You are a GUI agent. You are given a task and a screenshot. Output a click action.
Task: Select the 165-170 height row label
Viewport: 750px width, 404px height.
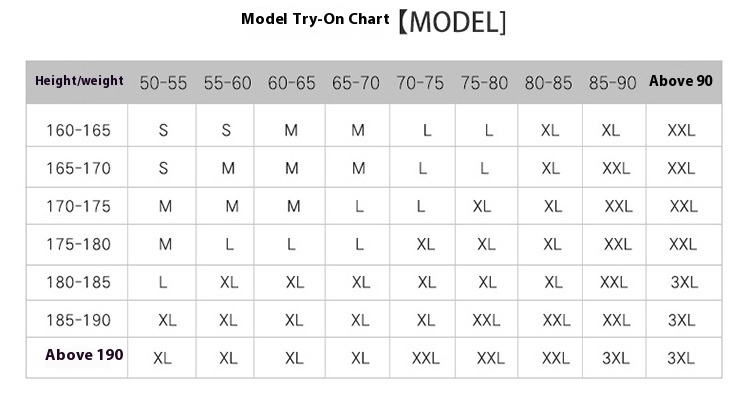pos(79,168)
